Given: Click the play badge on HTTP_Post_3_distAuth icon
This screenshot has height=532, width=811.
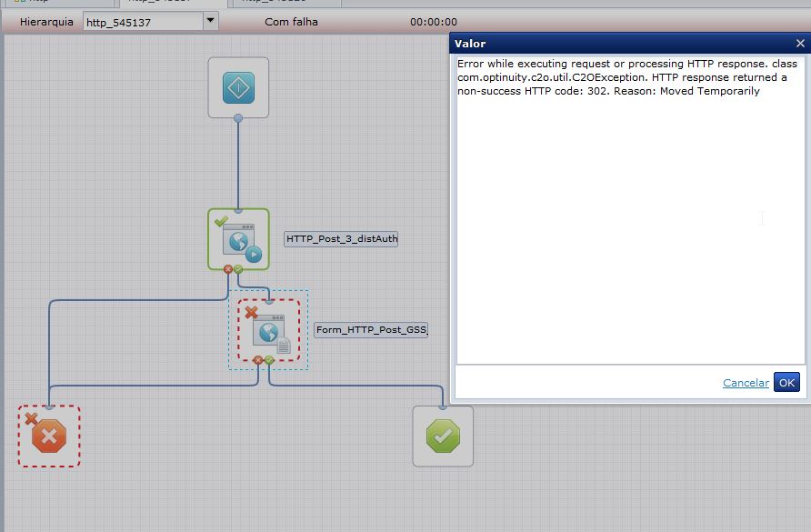Looking at the screenshot, I should point(253,254).
